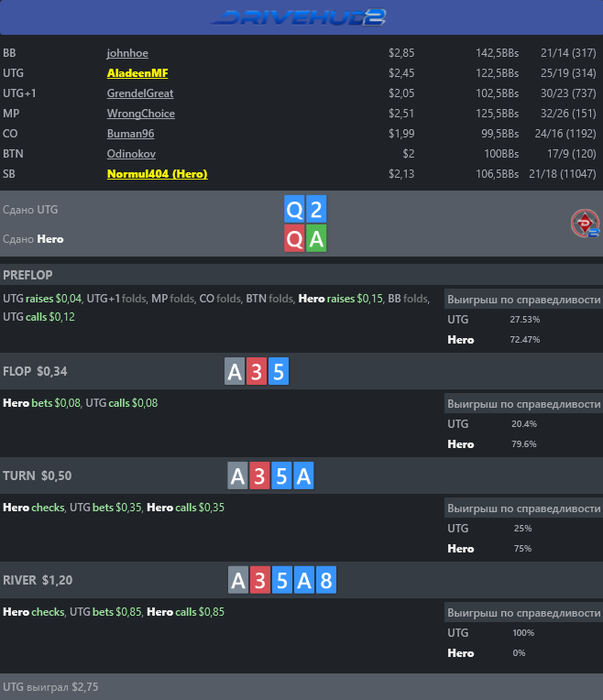Click Hero's red Q card

(294, 238)
